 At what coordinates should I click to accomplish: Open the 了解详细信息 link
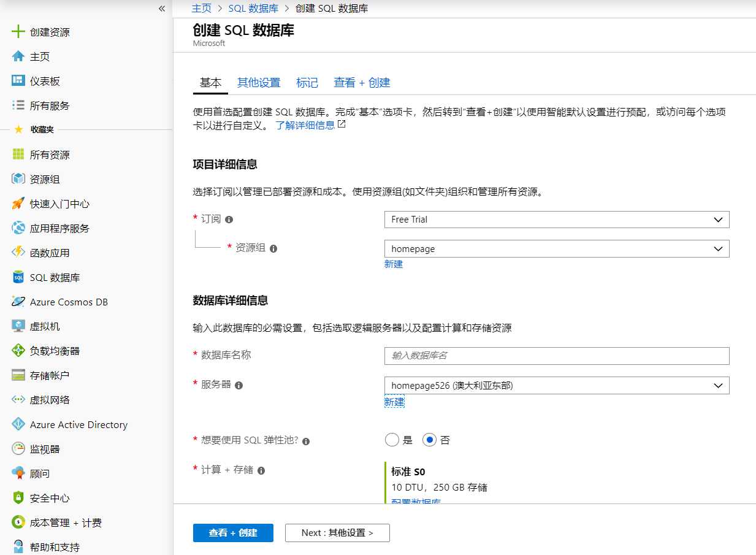(x=305, y=125)
